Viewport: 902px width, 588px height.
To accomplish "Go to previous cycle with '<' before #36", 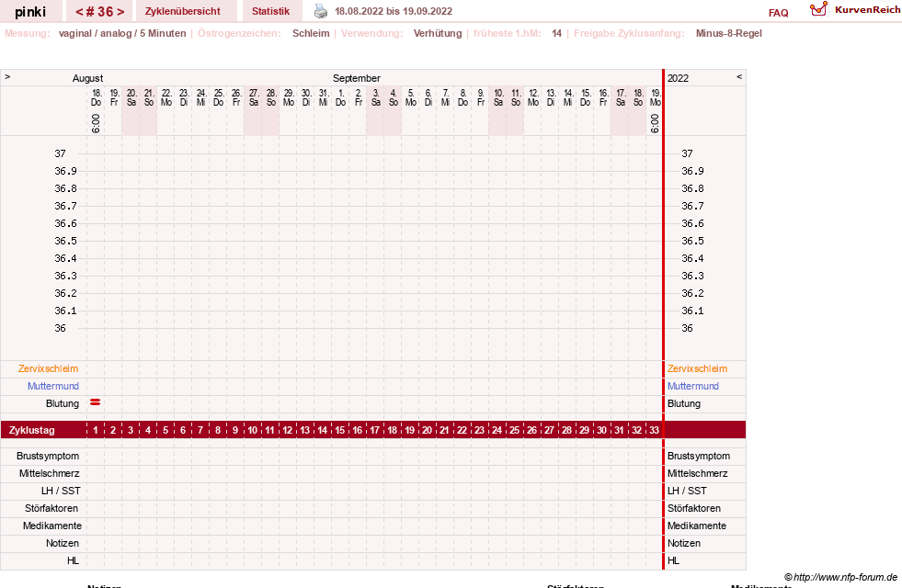I will (79, 12).
